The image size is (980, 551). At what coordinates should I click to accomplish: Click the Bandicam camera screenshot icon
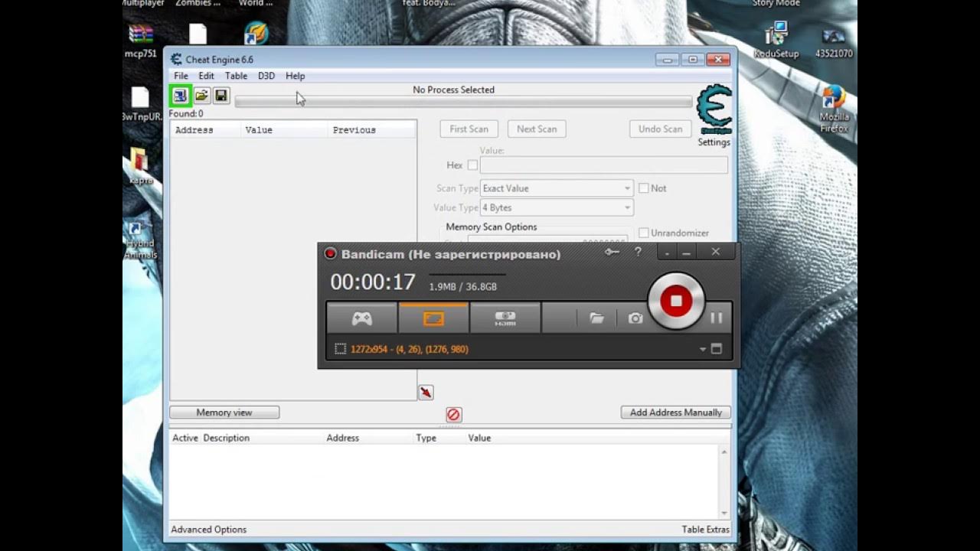click(x=635, y=318)
